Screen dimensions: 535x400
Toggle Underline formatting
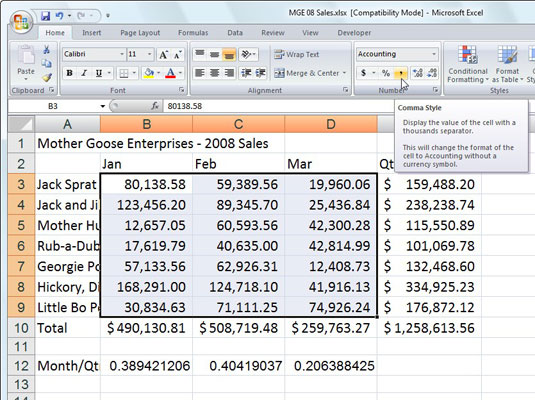(99, 73)
